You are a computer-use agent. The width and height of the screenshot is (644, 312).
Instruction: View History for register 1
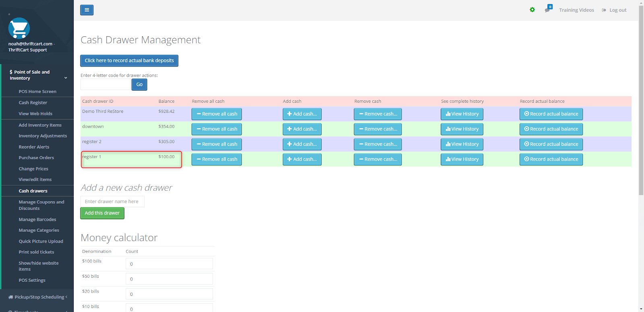(x=462, y=159)
